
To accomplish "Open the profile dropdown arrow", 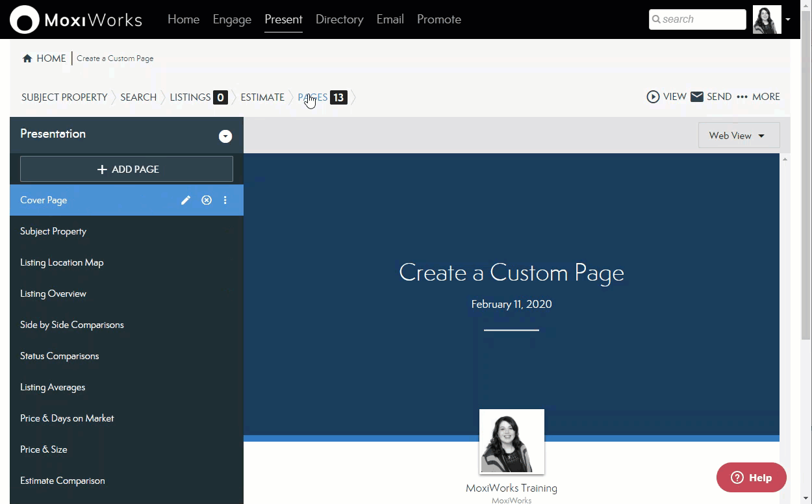I will (788, 19).
